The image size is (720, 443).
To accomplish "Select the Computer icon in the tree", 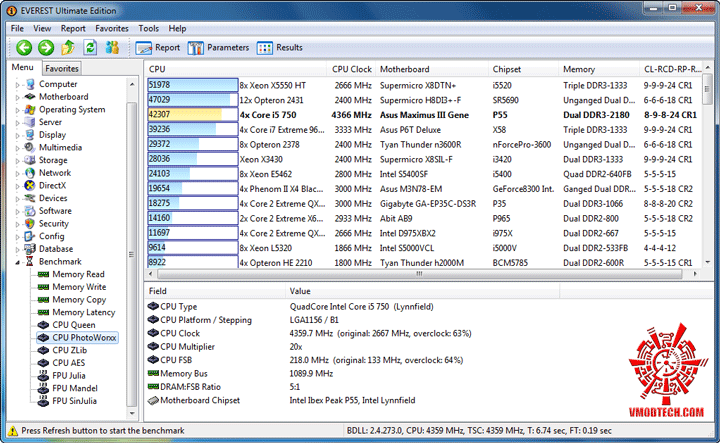I will coord(30,84).
